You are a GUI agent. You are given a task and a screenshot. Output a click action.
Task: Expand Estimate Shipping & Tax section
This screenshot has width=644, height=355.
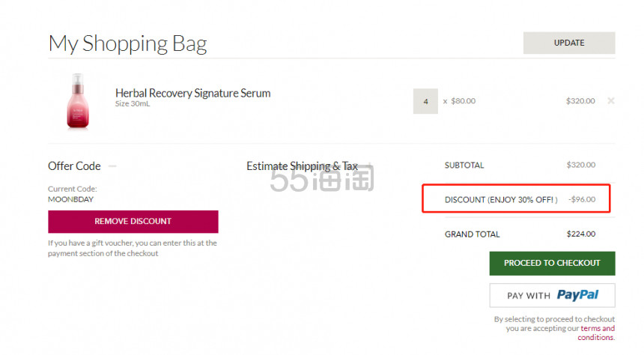pyautogui.click(x=370, y=166)
